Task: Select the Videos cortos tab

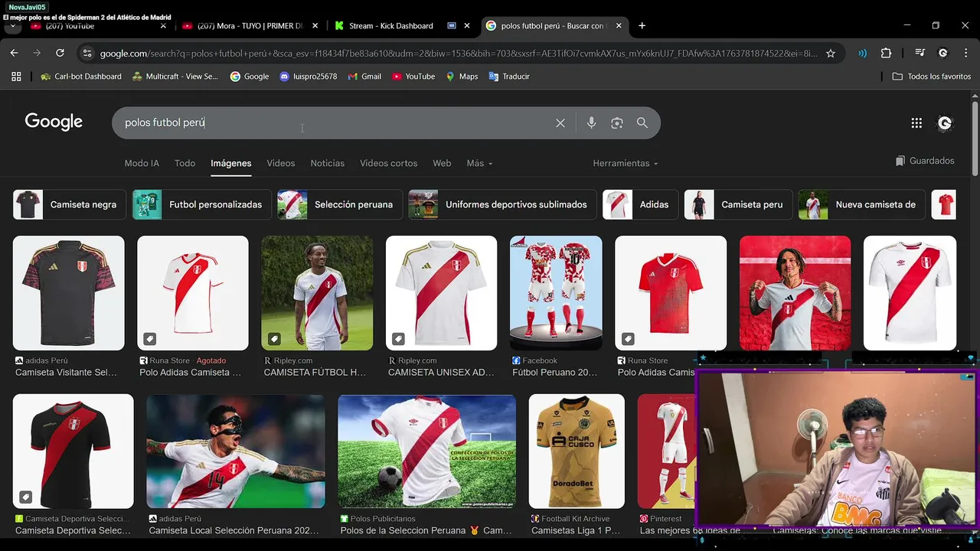Action: tap(389, 164)
